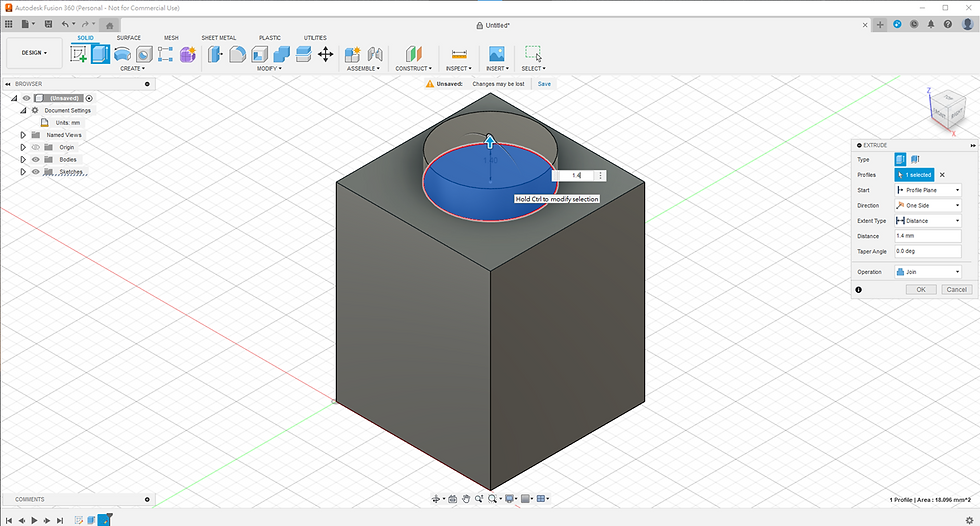Viewport: 980px width, 526px height.
Task: Select the Zoom window magnifier tool
Action: pos(479,499)
